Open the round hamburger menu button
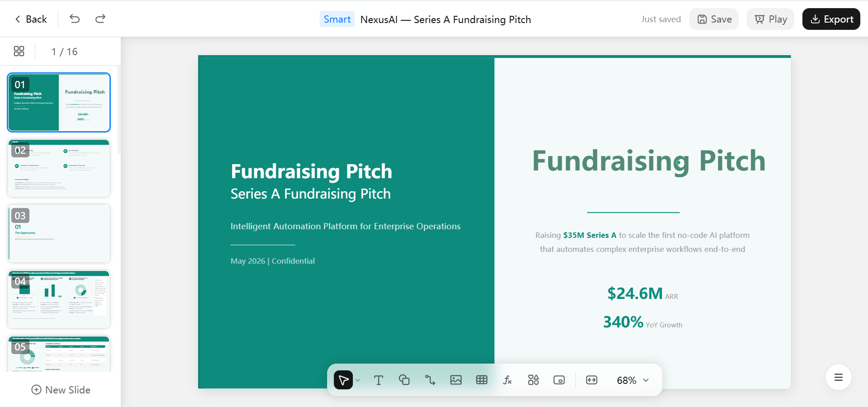 coord(839,377)
